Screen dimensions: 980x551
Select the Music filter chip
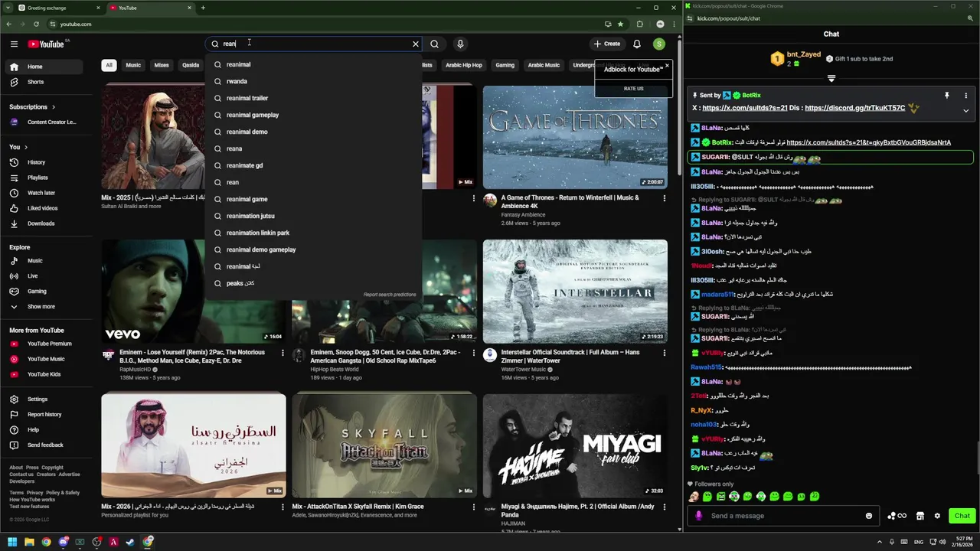coord(133,65)
